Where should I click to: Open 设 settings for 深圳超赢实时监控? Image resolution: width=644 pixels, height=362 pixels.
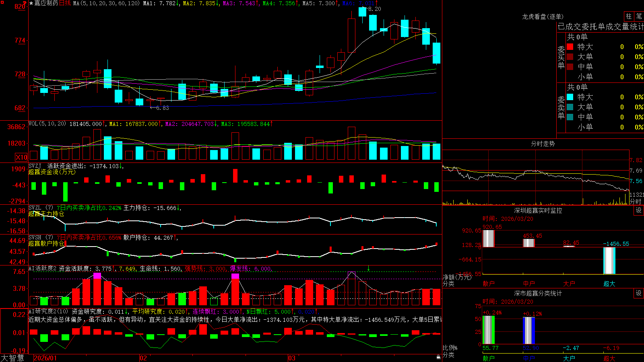(639, 210)
